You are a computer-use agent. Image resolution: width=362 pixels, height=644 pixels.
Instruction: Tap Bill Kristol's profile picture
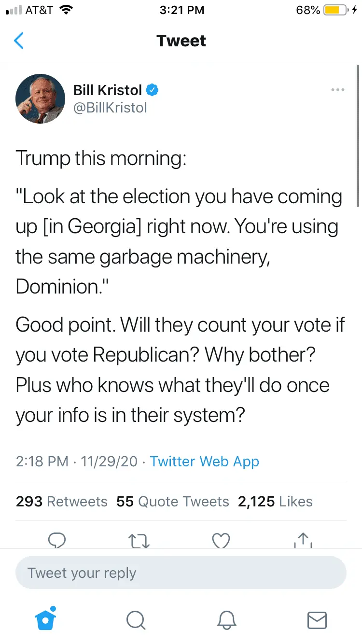click(41, 98)
